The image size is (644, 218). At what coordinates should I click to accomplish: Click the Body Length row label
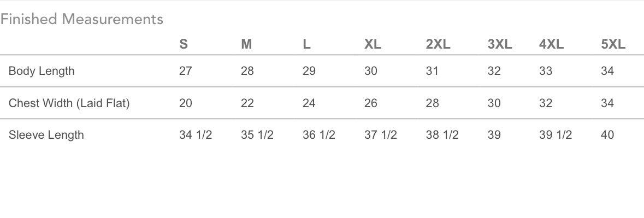[42, 71]
